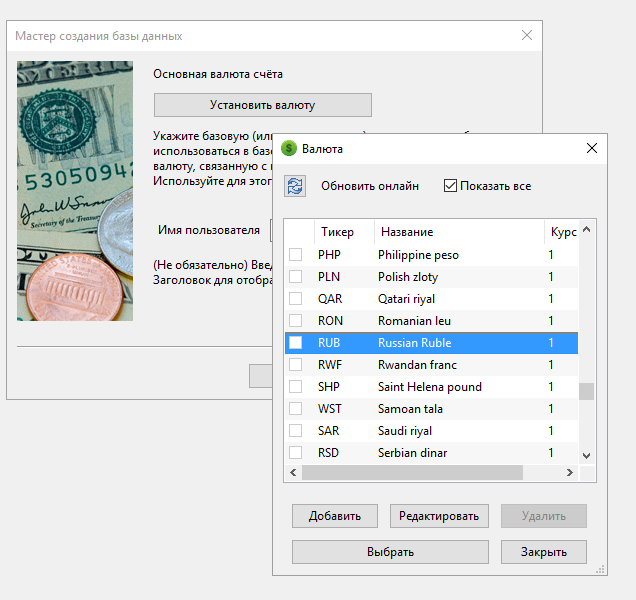This screenshot has width=636, height=600.
Task: Click the resize grip of the Currency dialog
Action: pos(600,569)
